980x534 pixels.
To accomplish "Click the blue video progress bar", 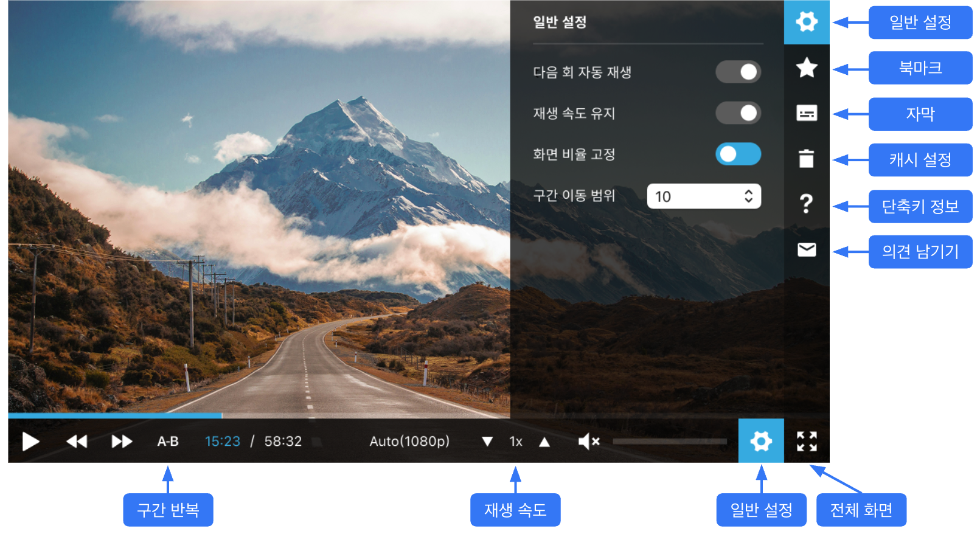I will (x=115, y=416).
